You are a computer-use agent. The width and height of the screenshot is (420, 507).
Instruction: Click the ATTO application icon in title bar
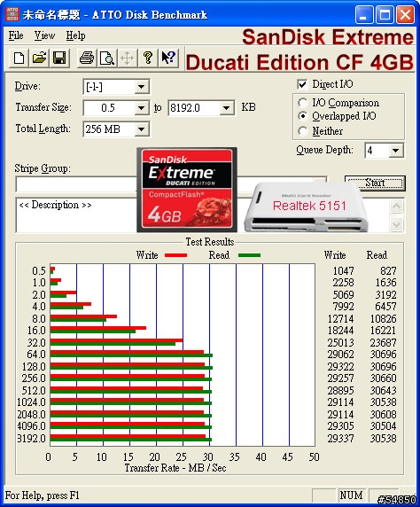click(12, 14)
